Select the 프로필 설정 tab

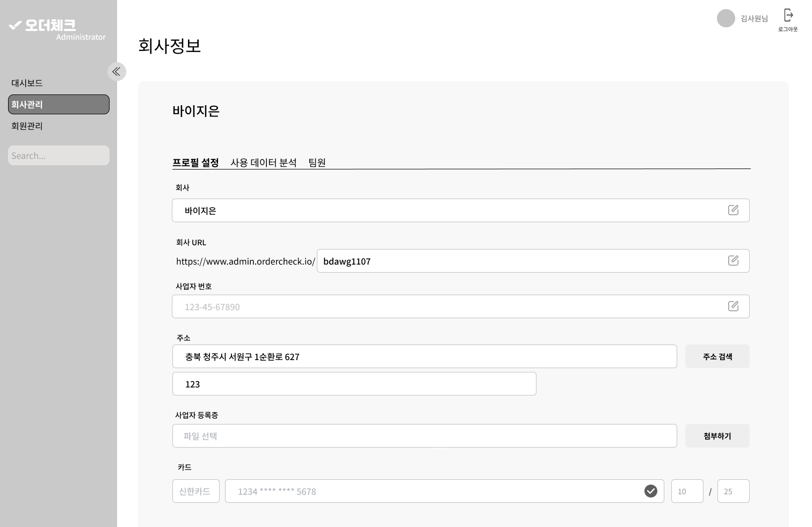coord(195,163)
